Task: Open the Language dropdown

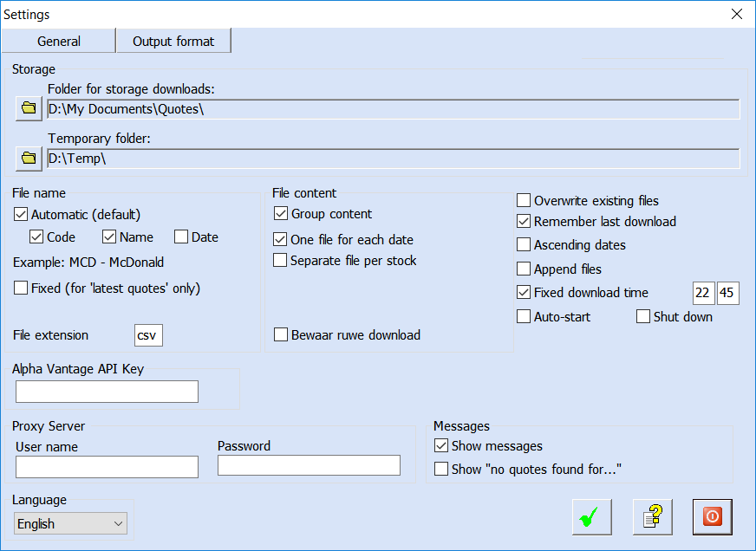Action: (71, 523)
